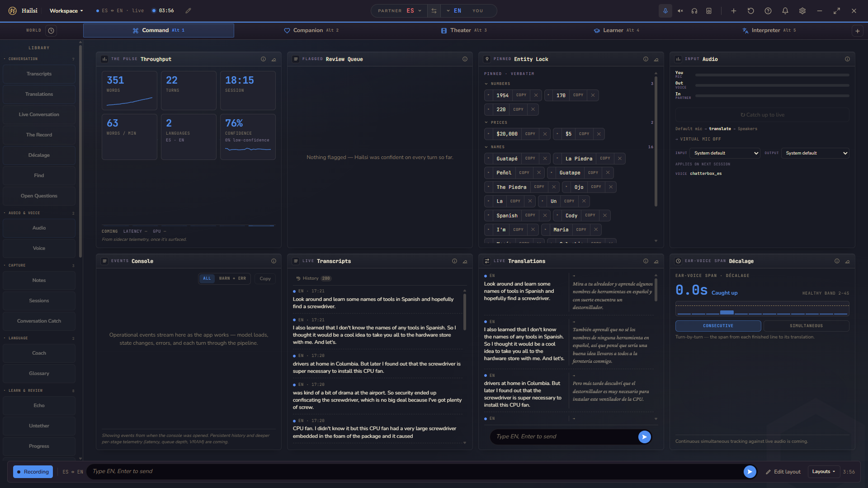Select WARN + ERR filter in Console

(x=232, y=278)
